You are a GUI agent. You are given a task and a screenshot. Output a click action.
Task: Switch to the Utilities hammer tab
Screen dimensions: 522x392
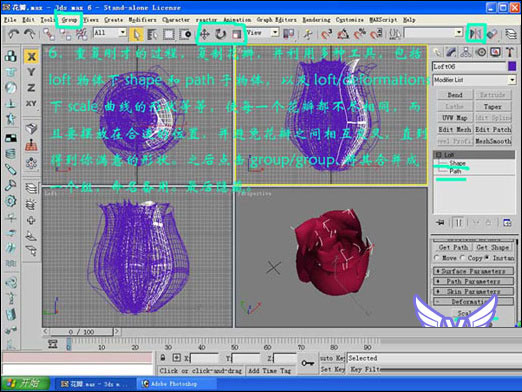tap(510, 52)
